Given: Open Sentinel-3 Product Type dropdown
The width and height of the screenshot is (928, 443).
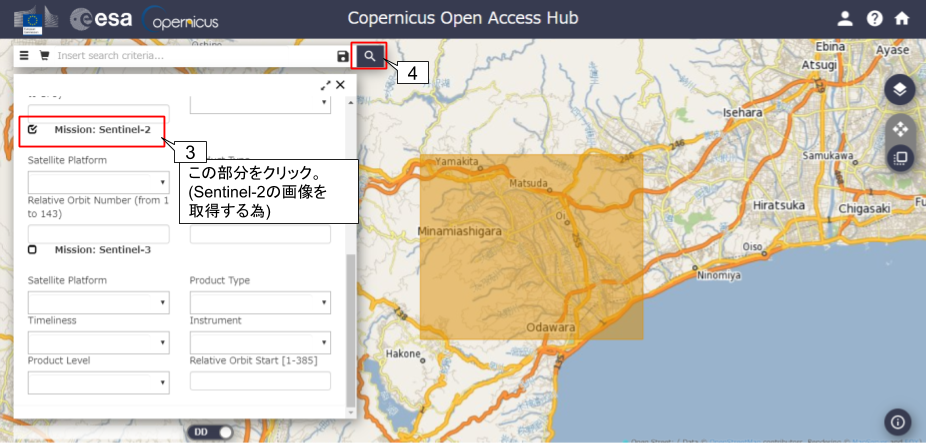Looking at the screenshot, I should click(x=260, y=302).
